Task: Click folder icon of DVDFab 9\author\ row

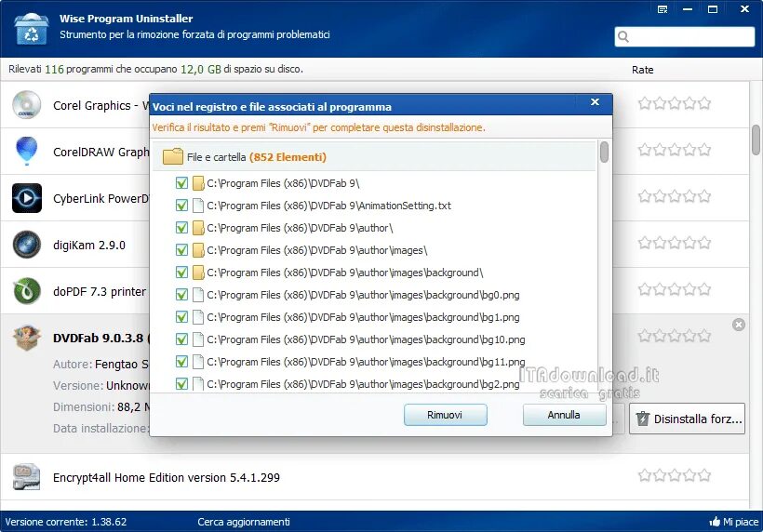Action: 198,228
